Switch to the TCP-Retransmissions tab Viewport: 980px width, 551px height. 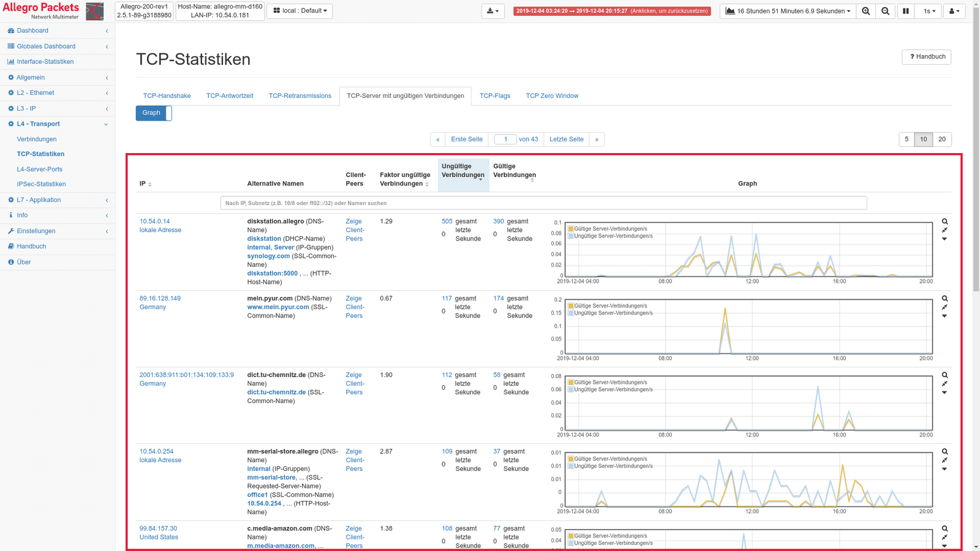pos(300,96)
